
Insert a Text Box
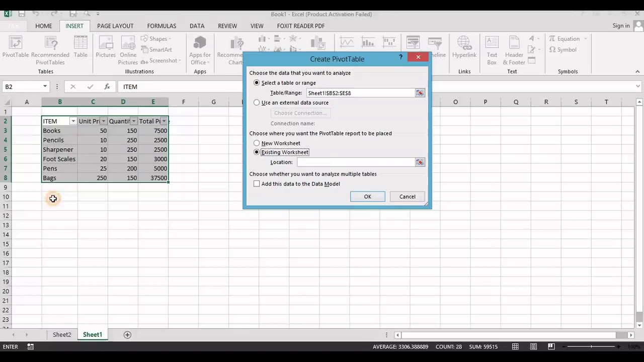point(492,51)
